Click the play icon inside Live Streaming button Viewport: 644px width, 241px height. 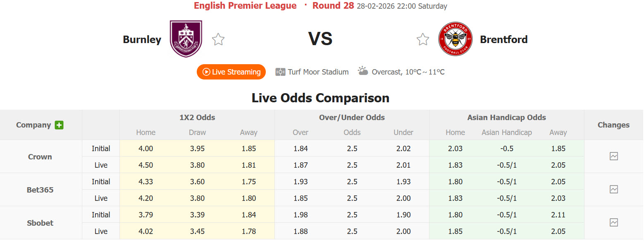click(206, 72)
